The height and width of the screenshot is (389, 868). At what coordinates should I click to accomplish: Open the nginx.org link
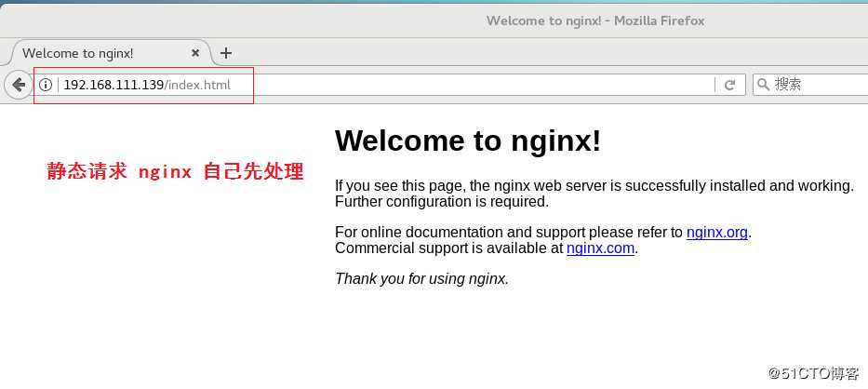click(717, 232)
